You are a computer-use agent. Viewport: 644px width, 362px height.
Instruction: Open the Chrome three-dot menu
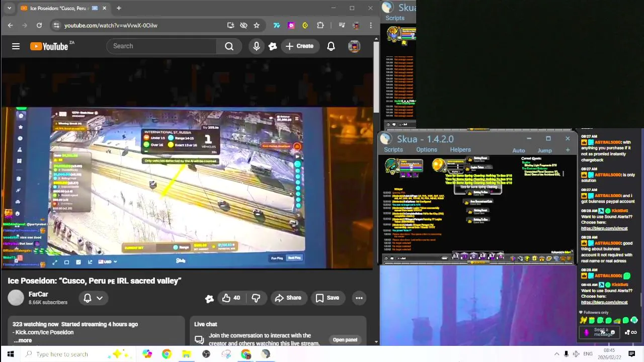coord(371,25)
